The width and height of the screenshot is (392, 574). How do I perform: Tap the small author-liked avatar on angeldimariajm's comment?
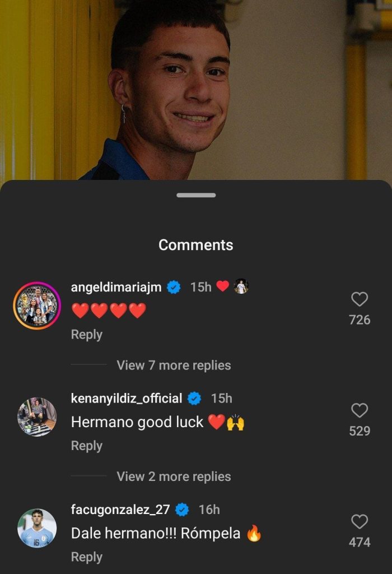[241, 286]
